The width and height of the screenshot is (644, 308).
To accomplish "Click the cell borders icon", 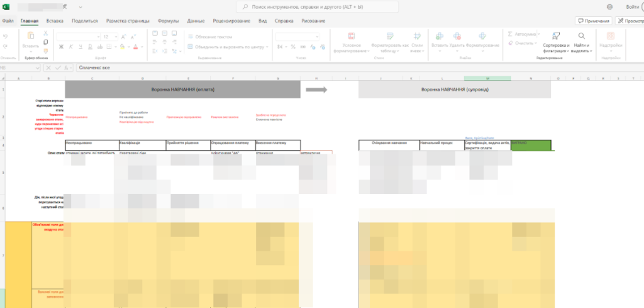I will click(109, 47).
